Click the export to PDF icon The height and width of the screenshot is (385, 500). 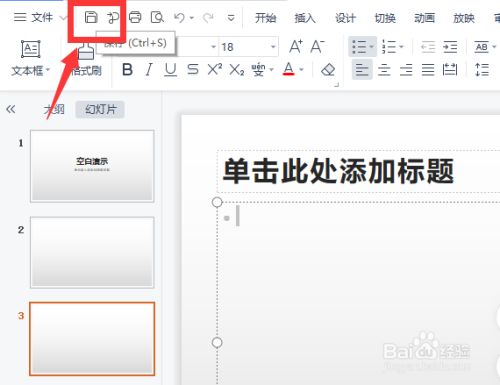[113, 17]
